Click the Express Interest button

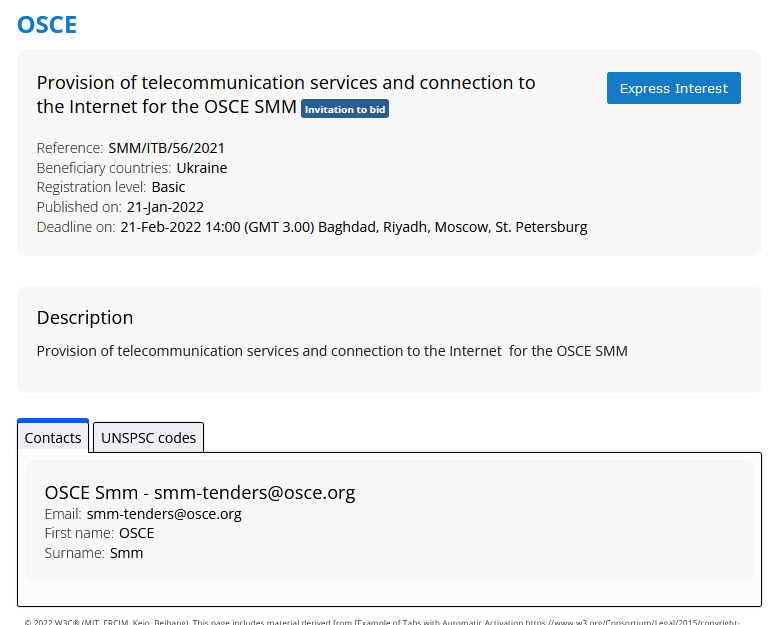(673, 88)
